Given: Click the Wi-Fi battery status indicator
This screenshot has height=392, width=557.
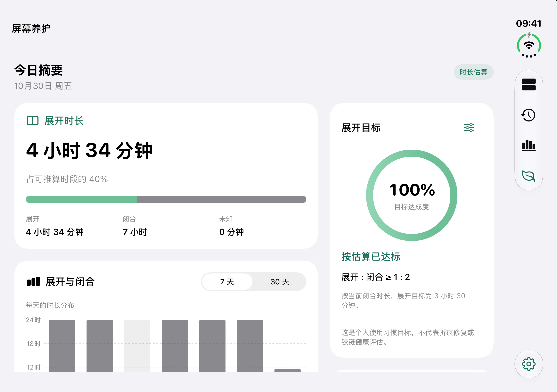Looking at the screenshot, I should click(529, 45).
